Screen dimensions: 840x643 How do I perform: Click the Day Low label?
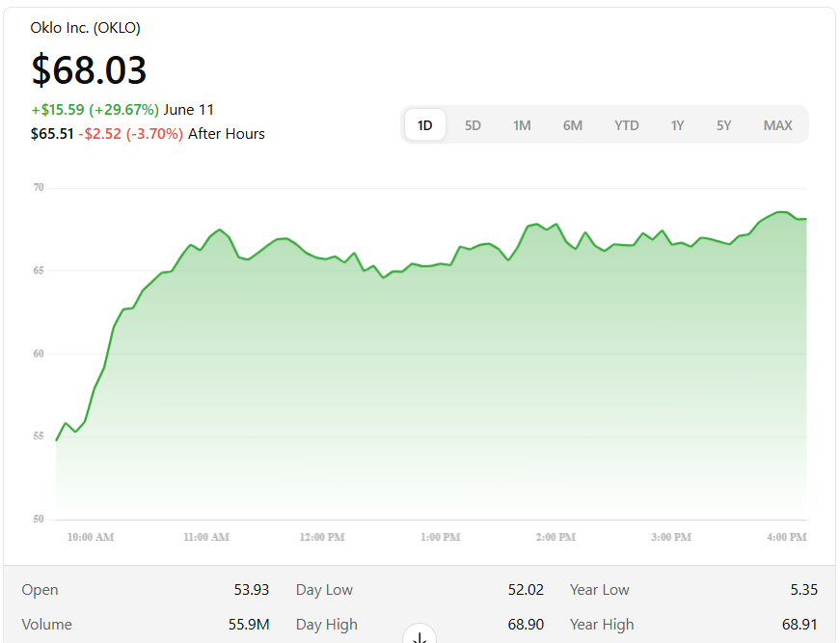click(324, 590)
